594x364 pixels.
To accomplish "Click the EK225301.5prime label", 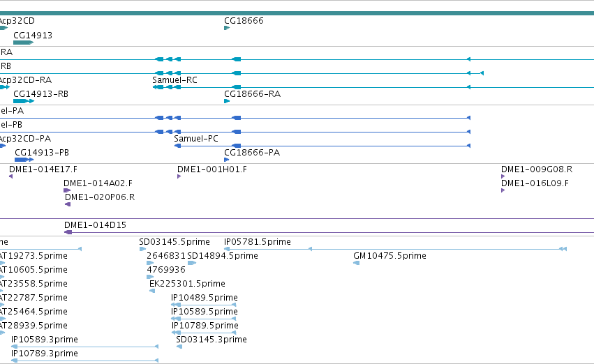I will pyautogui.click(x=187, y=285).
